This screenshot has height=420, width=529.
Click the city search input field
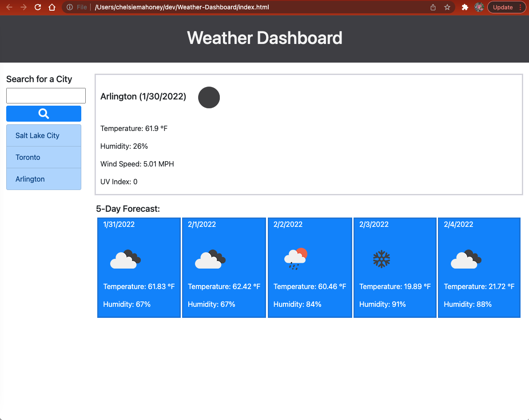click(46, 96)
